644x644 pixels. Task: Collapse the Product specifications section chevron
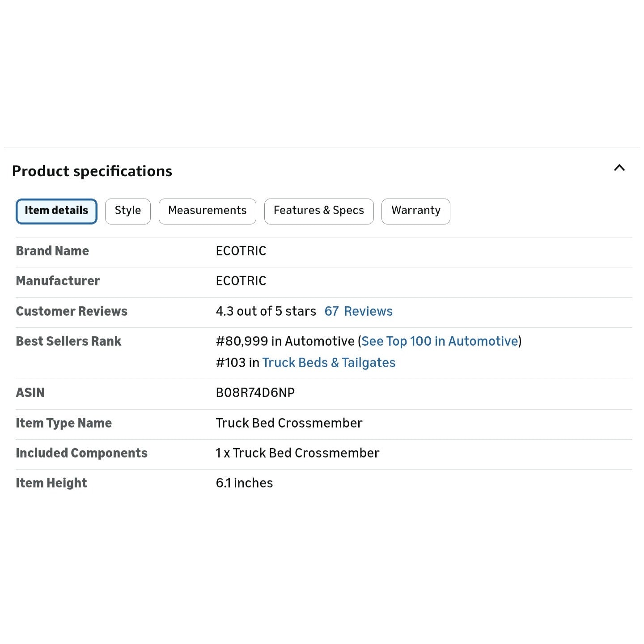click(x=619, y=168)
